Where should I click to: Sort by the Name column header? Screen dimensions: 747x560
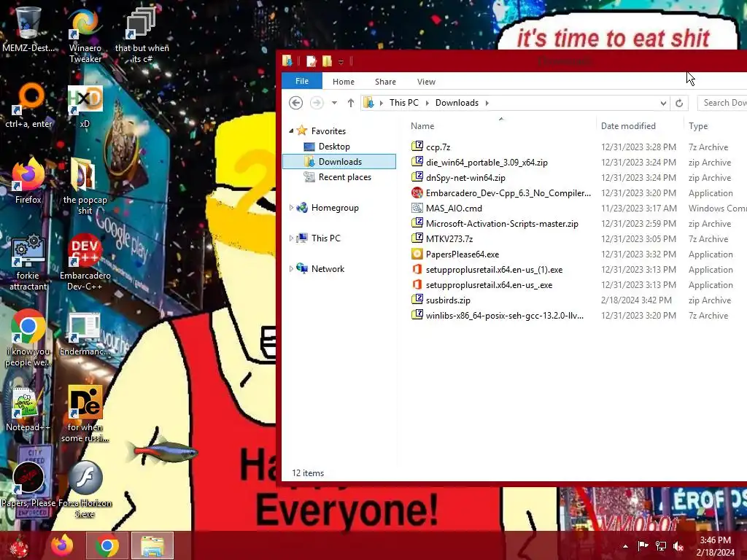[x=501, y=125]
